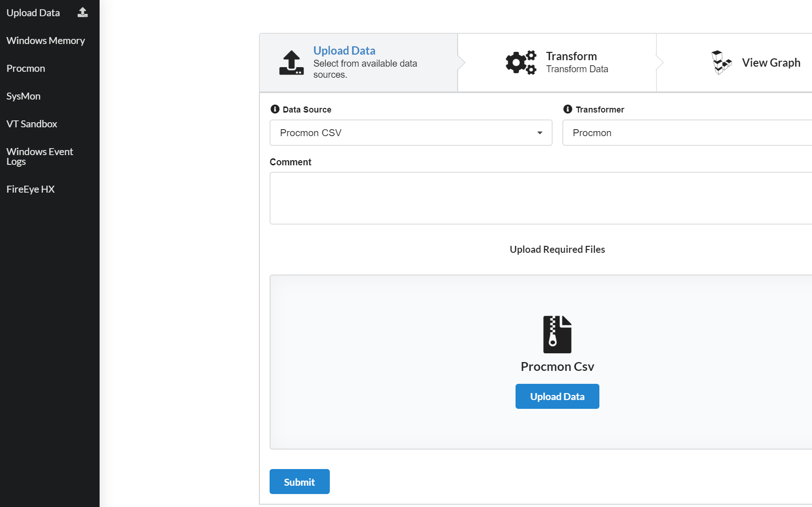
Task: Click the Procmon Csv file label
Action: tap(557, 367)
